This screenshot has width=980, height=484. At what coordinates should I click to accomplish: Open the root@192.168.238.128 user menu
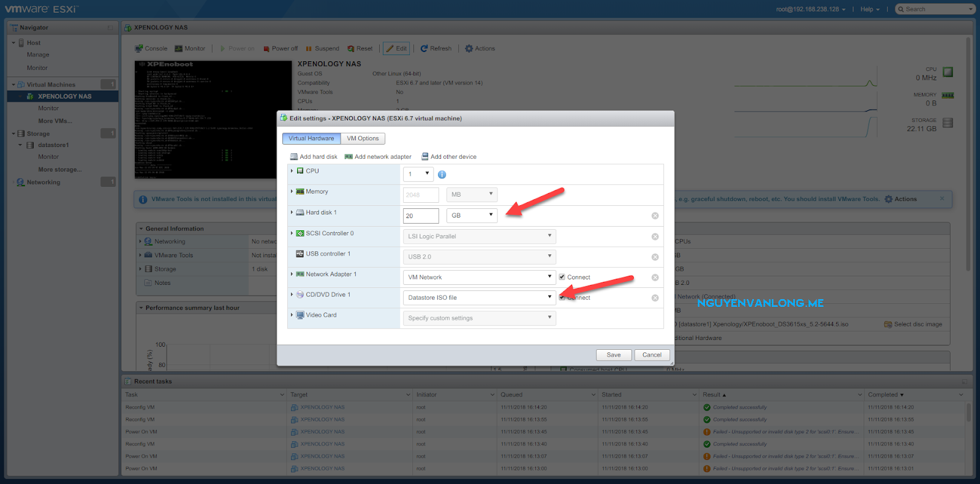810,9
